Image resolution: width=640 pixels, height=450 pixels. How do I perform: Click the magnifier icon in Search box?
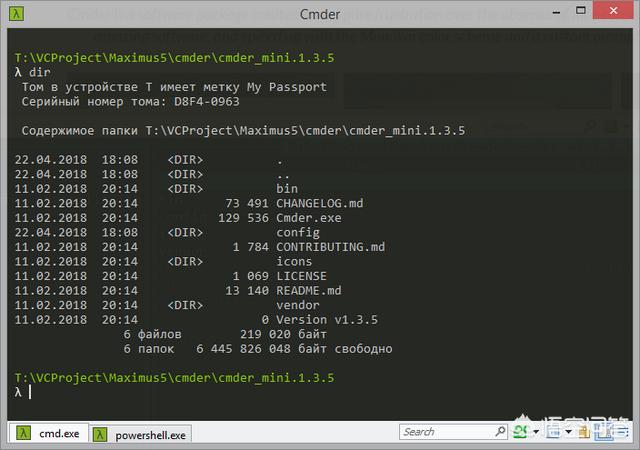coord(500,431)
